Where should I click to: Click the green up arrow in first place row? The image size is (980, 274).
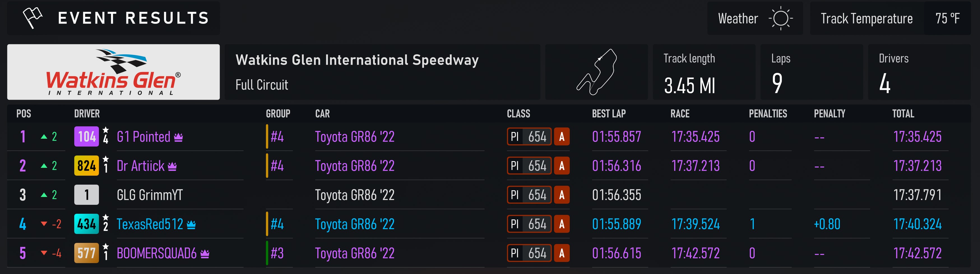click(44, 137)
